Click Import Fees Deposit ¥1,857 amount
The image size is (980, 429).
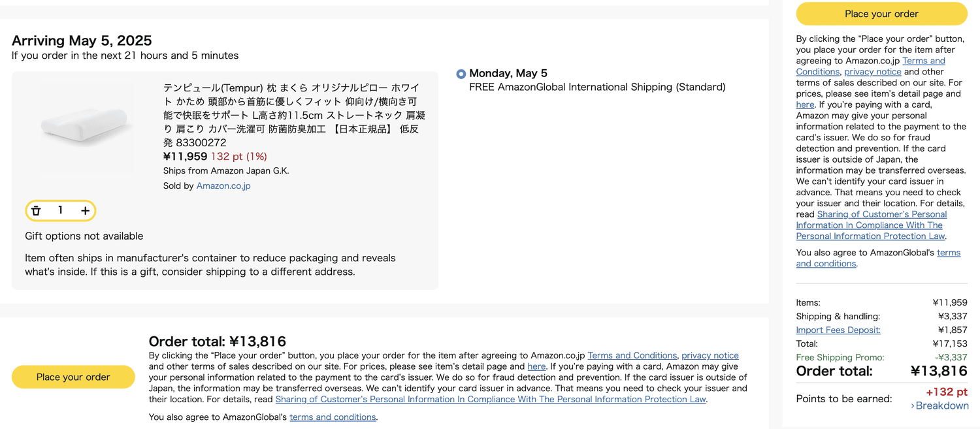953,330
